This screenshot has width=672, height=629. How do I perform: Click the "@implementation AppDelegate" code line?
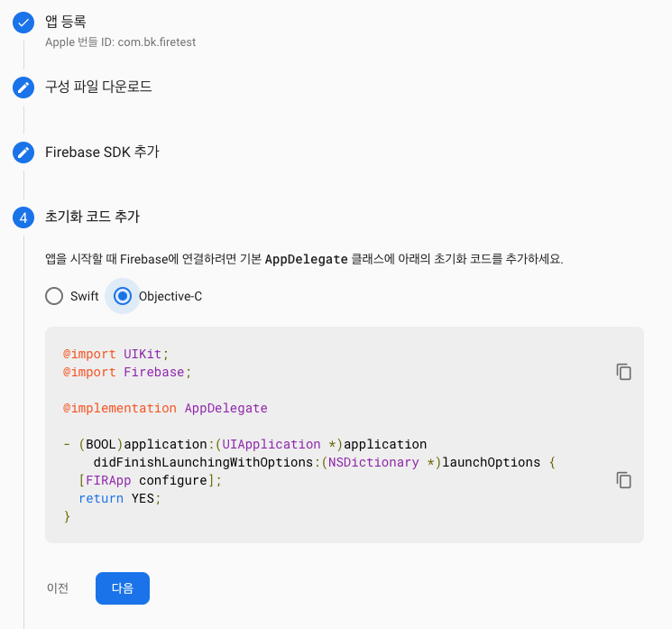(165, 408)
